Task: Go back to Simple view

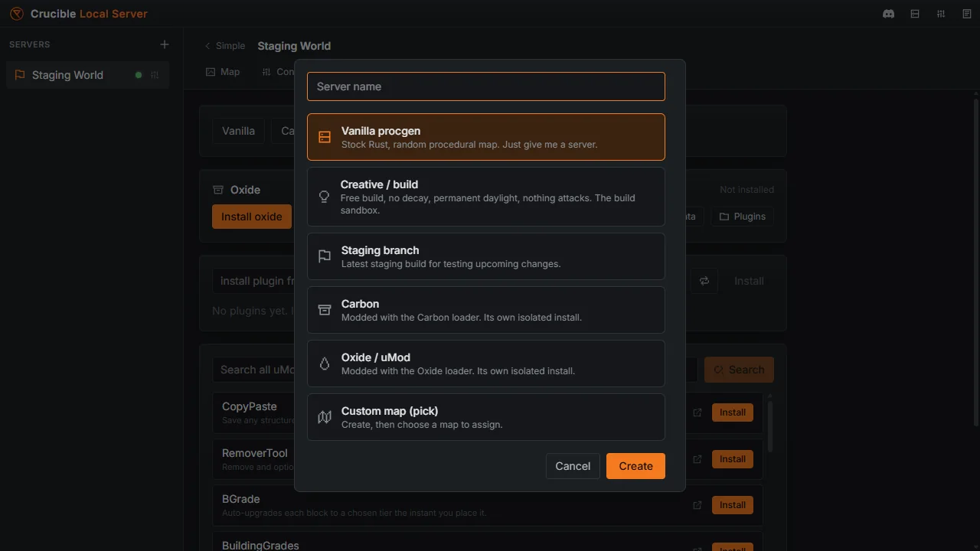Action: (x=225, y=46)
